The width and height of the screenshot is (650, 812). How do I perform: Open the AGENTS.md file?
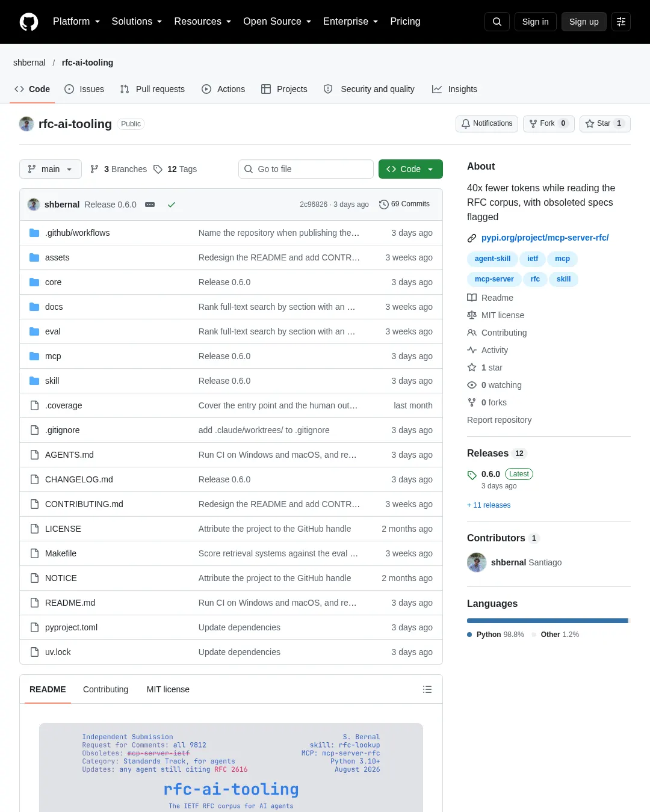click(69, 455)
